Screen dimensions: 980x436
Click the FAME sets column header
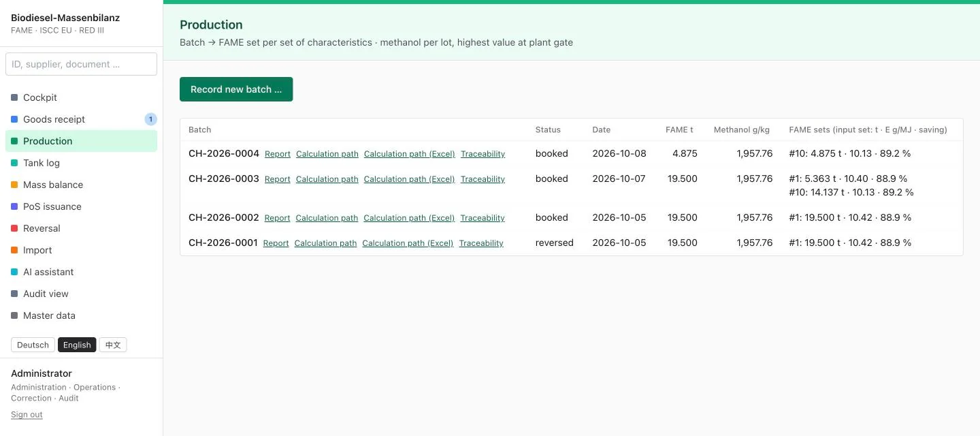click(x=868, y=129)
